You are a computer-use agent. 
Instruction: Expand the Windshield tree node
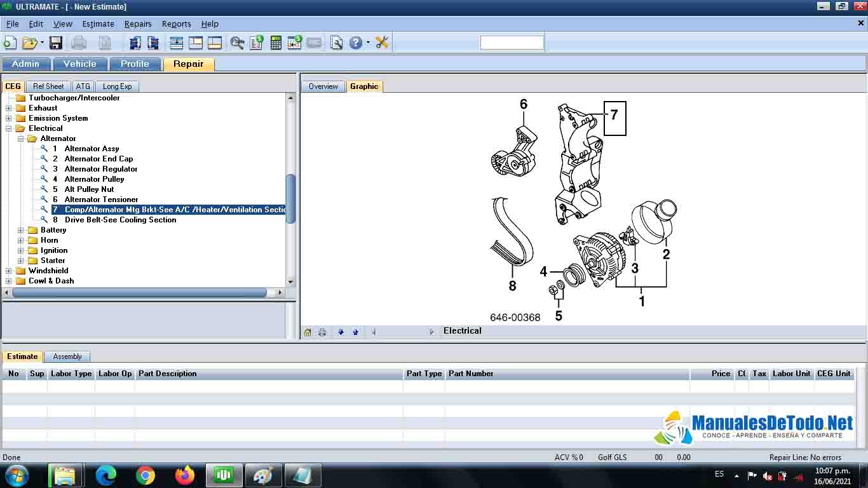(9, 271)
